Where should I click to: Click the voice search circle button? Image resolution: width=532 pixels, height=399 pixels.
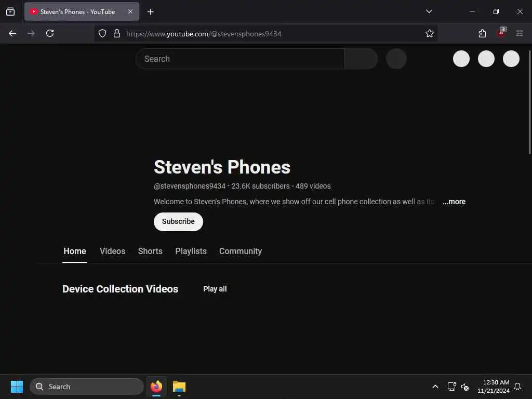(396, 59)
